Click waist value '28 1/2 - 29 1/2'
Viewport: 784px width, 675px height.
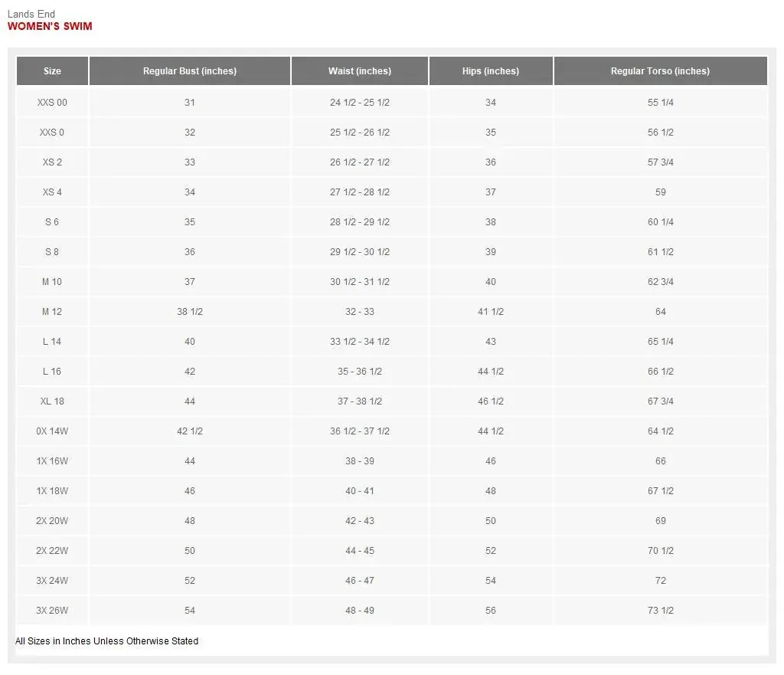pyautogui.click(x=360, y=221)
